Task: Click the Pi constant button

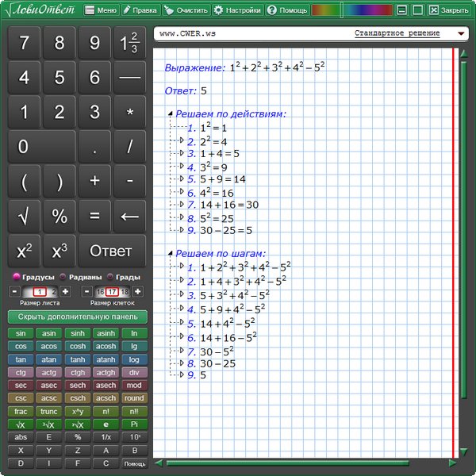Action: tap(134, 424)
